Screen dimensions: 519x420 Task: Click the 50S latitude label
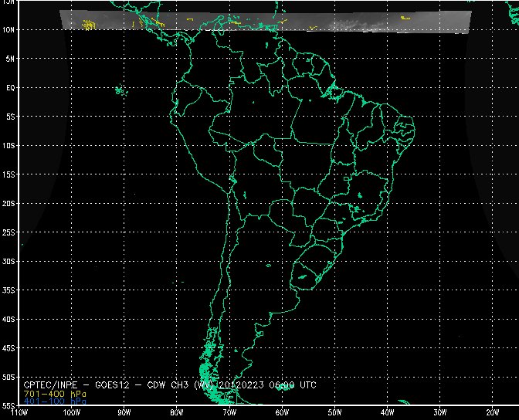point(8,378)
